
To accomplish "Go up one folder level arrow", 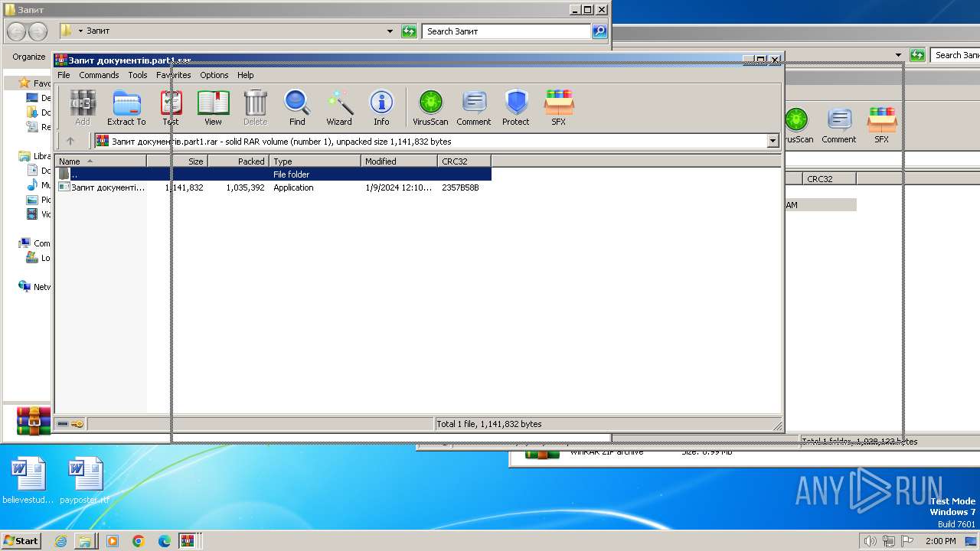I will (70, 141).
